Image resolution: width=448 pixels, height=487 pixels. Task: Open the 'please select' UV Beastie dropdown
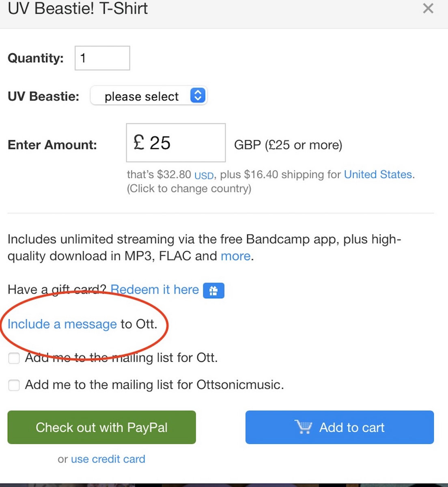141,96
